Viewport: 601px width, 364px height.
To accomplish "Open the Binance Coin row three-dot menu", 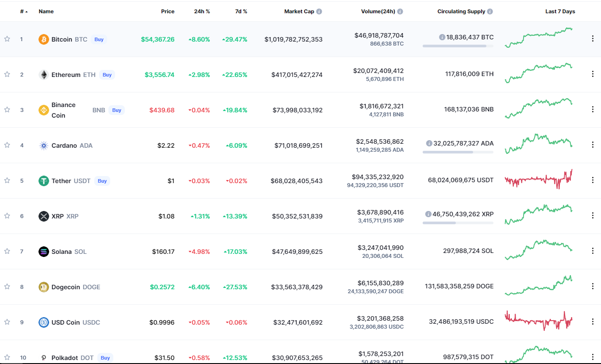I will click(593, 109).
